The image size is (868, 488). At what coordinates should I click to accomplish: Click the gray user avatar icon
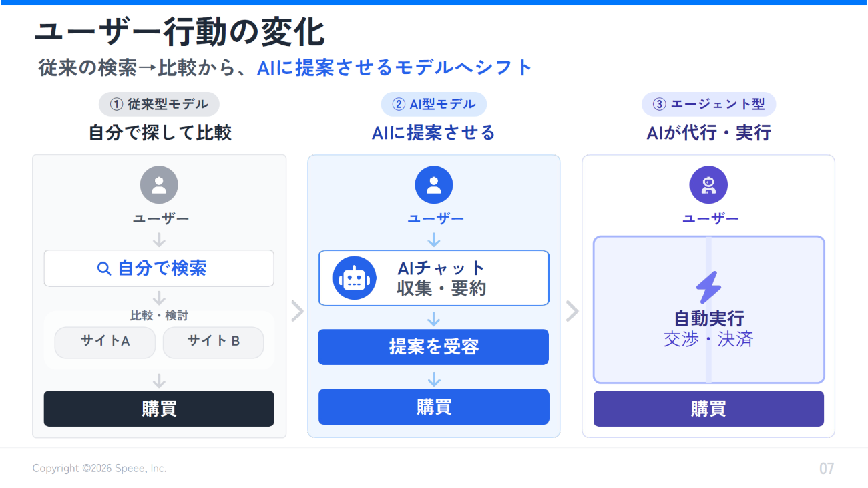click(159, 185)
